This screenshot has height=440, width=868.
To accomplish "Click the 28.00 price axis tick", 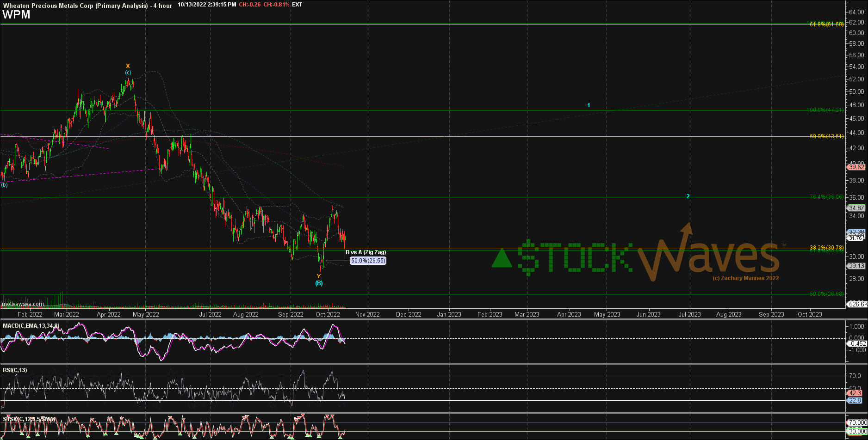I will click(856, 279).
